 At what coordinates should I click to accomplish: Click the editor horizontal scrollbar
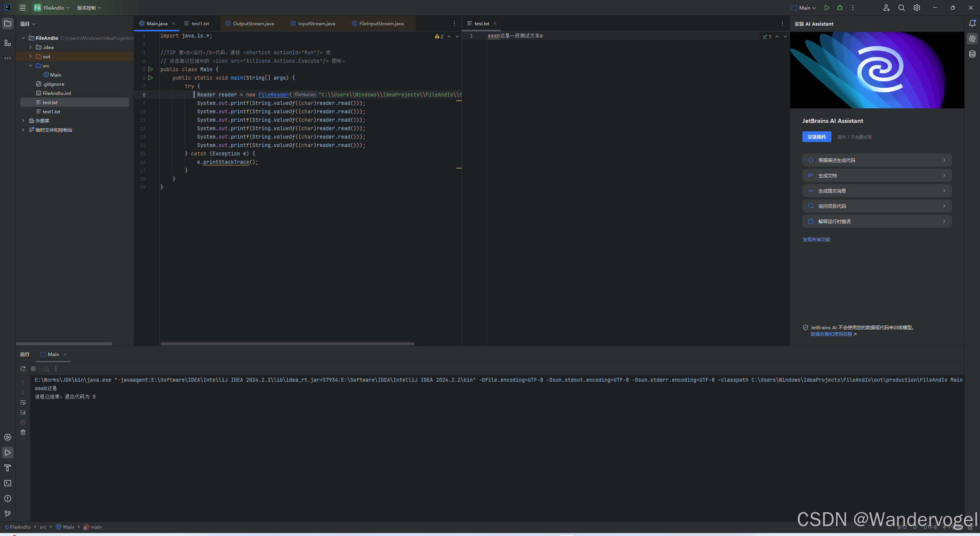[x=287, y=343]
